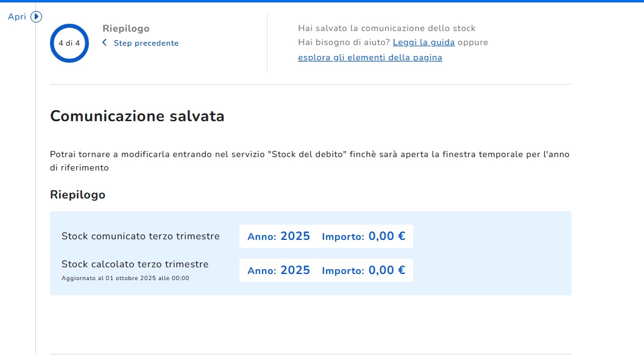The image size is (644, 355).
Task: Click the circled arrow icon beside Apri
Action: pos(36,16)
